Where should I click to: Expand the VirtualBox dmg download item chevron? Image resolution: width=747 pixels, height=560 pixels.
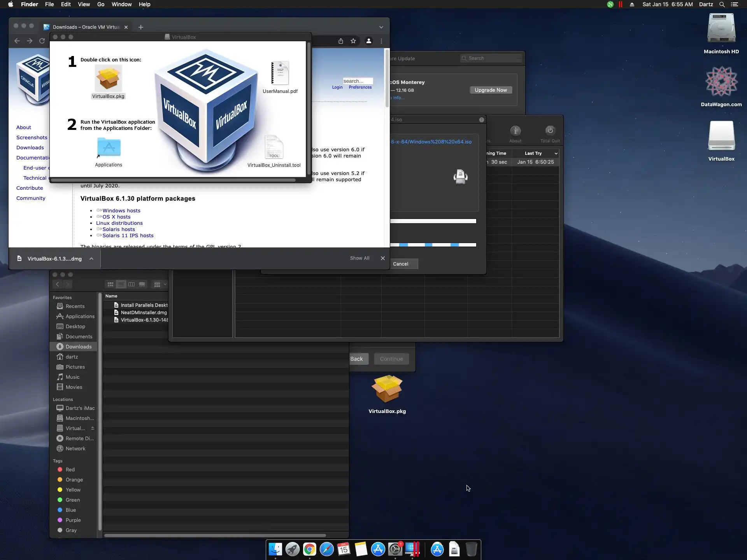(x=91, y=259)
